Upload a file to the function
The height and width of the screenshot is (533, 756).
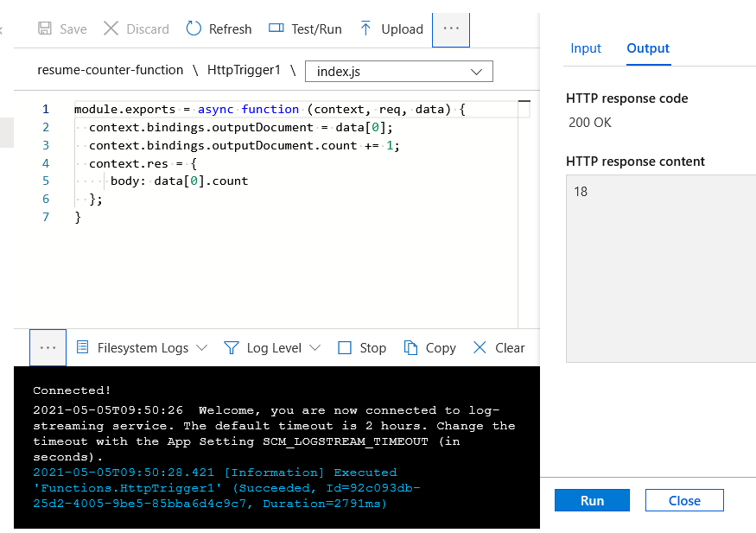pyautogui.click(x=391, y=29)
